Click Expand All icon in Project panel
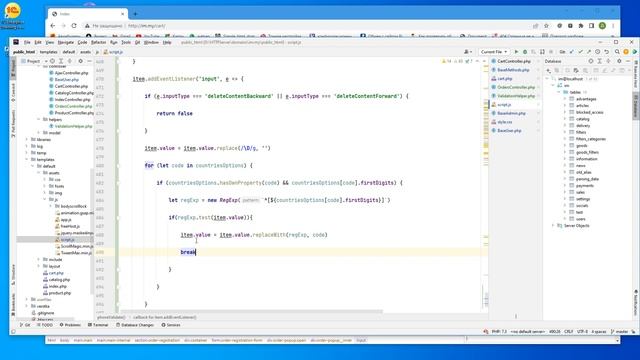This screenshot has width=640, height=360. pyautogui.click(x=61, y=61)
